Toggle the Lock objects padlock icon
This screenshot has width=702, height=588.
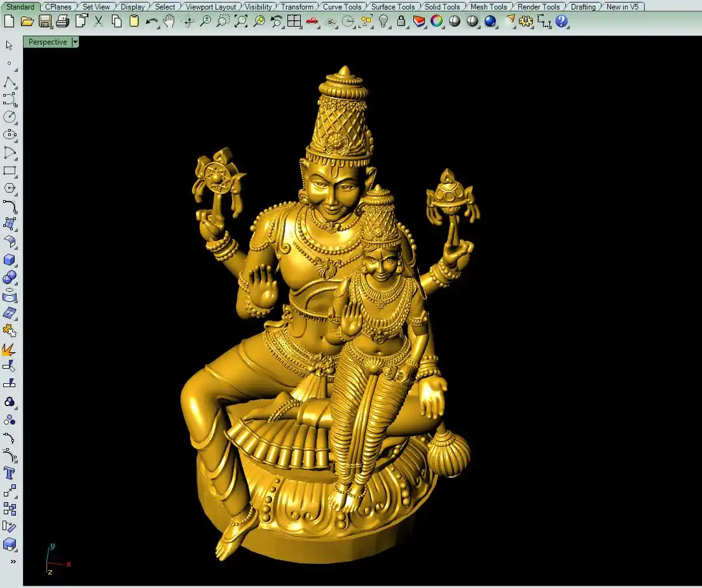click(x=401, y=21)
